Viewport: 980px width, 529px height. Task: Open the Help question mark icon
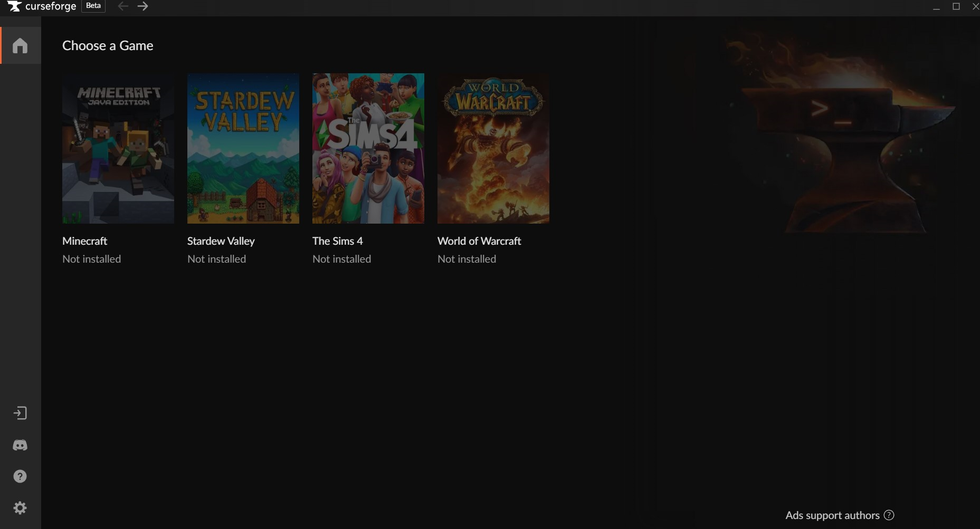pyautogui.click(x=20, y=476)
